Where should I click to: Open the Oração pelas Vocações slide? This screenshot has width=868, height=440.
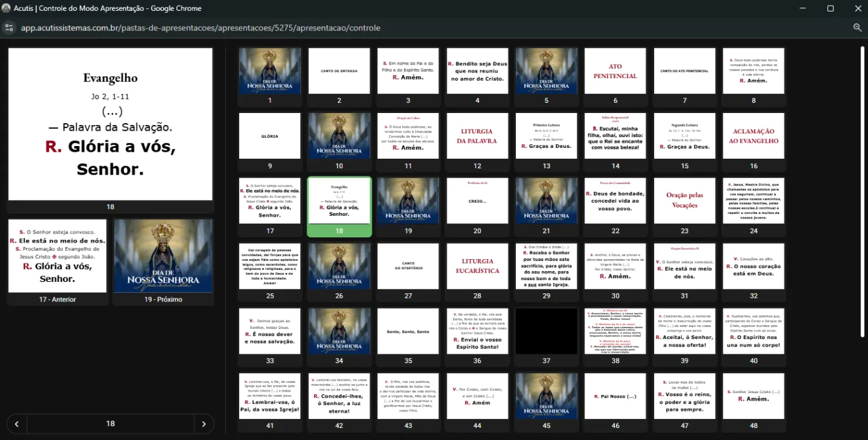684,200
